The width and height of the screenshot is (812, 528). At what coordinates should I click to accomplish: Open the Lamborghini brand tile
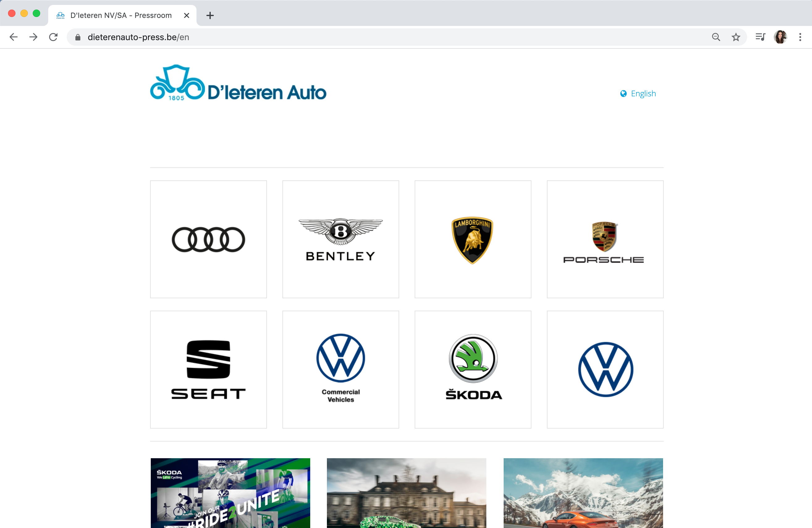473,239
